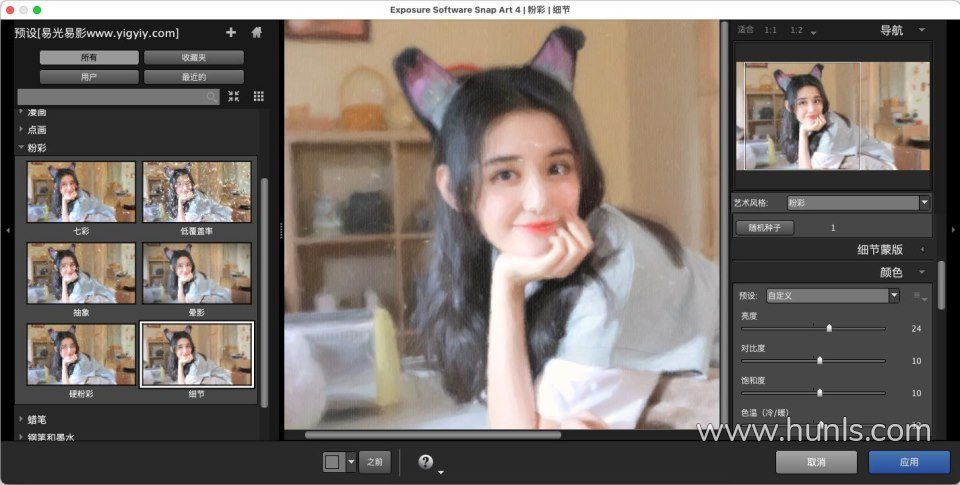960x485 pixels.
Task: Switch presets to grid view icon
Action: tap(259, 96)
